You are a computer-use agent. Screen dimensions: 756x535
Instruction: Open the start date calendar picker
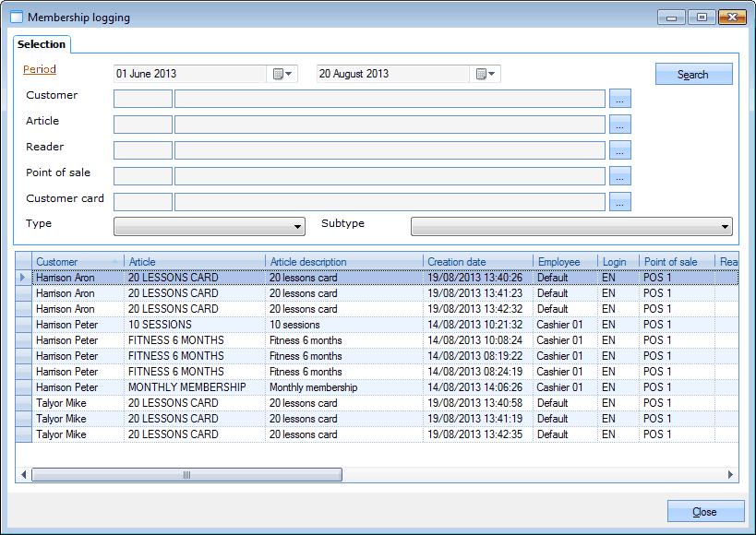(x=282, y=74)
